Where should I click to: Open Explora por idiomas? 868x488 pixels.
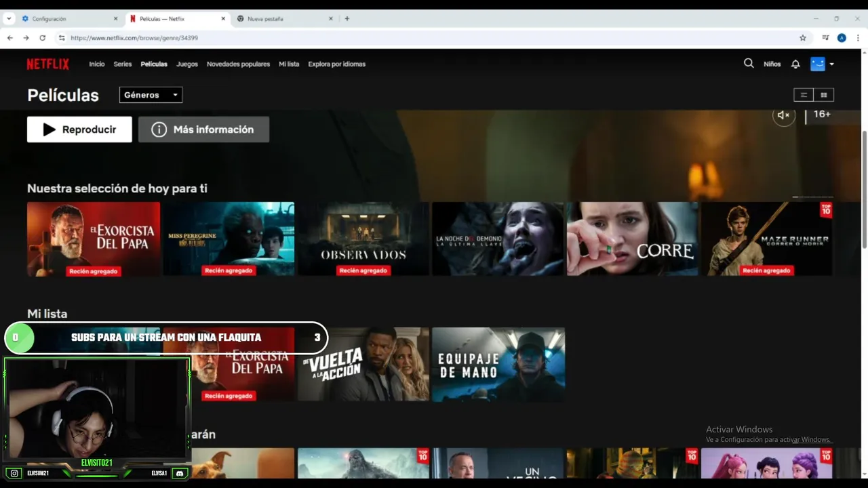336,64
